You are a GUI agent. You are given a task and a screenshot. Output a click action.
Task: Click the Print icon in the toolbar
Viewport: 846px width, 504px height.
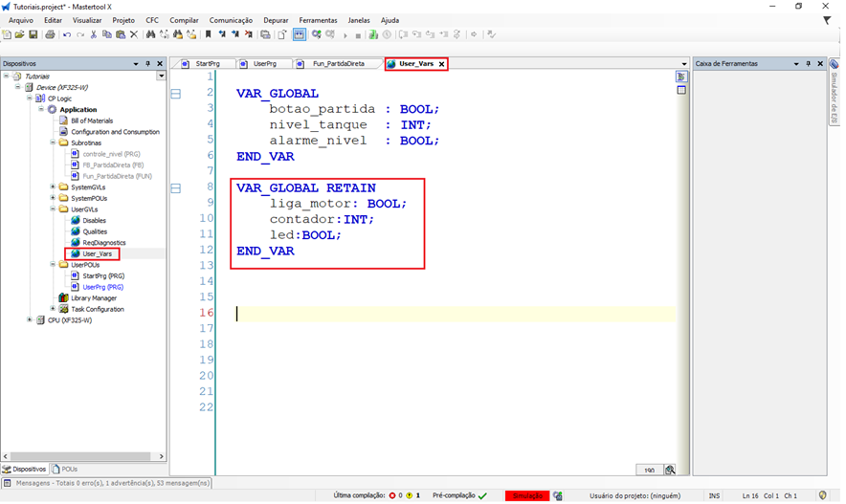click(x=50, y=34)
